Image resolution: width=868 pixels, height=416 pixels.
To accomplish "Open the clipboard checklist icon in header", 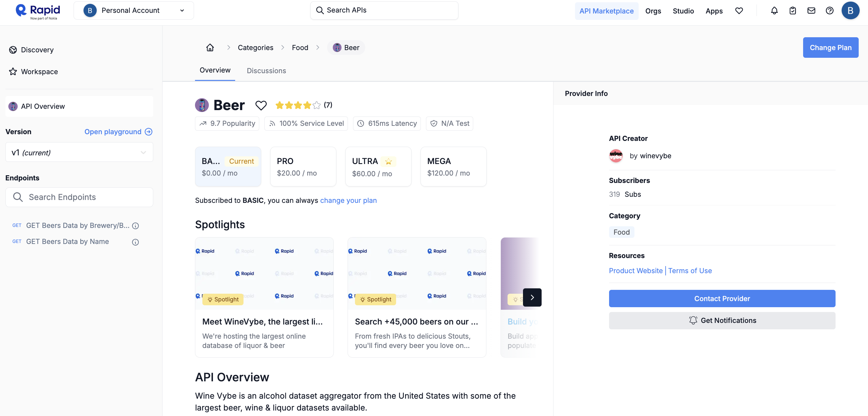I will (793, 11).
